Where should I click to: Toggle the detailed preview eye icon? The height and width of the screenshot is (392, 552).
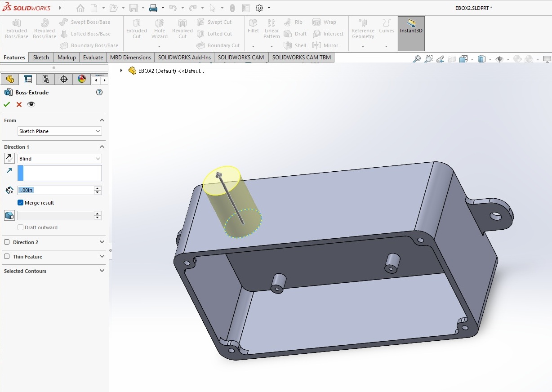(31, 104)
